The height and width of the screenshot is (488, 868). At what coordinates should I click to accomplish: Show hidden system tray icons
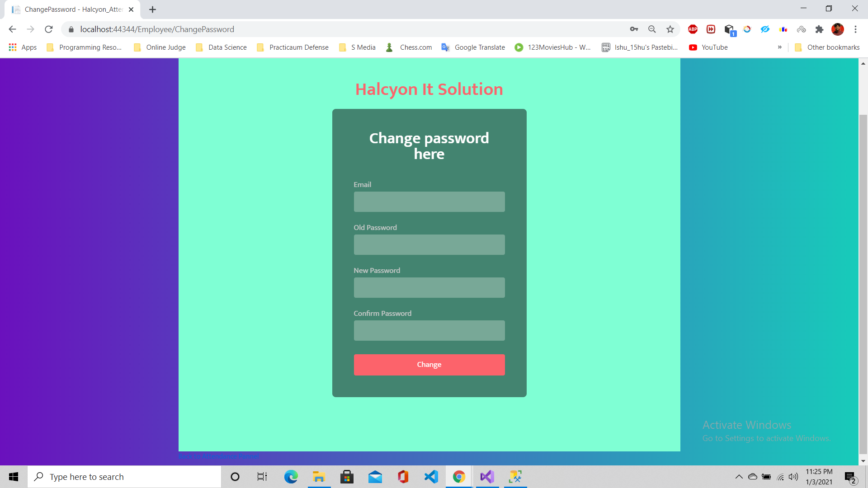pos(739,477)
